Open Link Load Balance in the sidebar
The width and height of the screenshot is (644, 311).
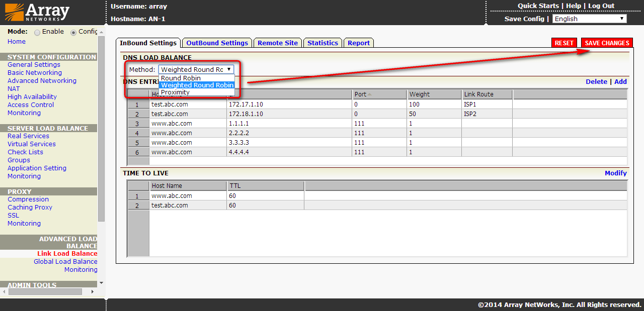pyautogui.click(x=67, y=253)
